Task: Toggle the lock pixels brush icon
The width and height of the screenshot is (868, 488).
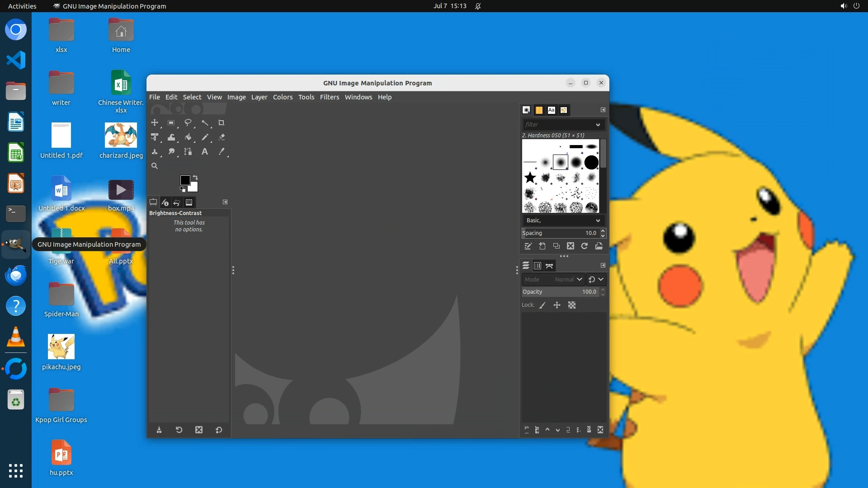Action: (x=542, y=305)
